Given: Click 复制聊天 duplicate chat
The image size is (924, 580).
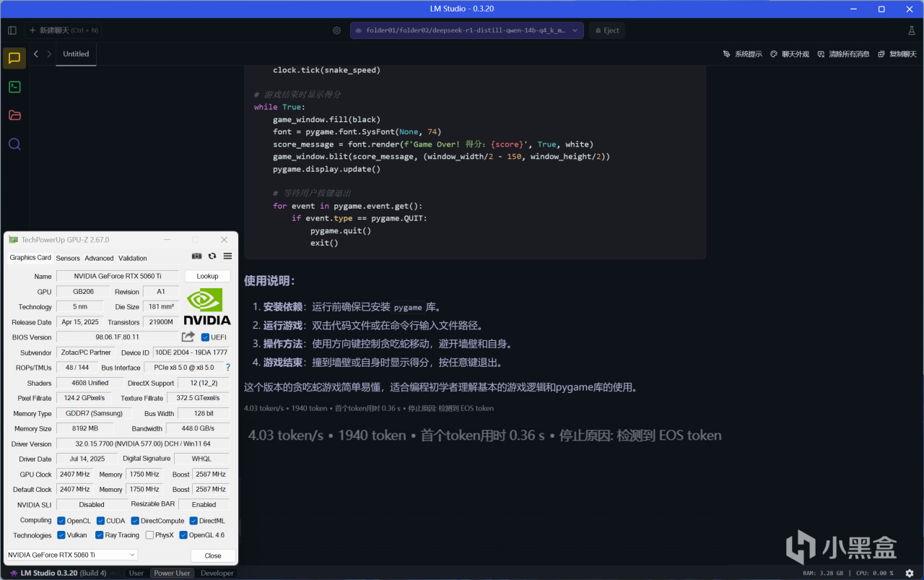Looking at the screenshot, I should [x=897, y=54].
